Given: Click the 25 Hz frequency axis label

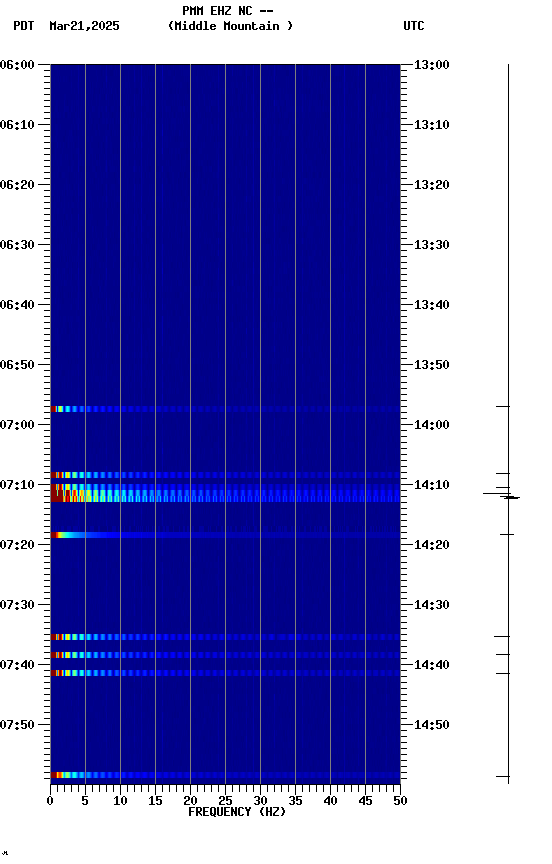Looking at the screenshot, I should (x=225, y=801).
